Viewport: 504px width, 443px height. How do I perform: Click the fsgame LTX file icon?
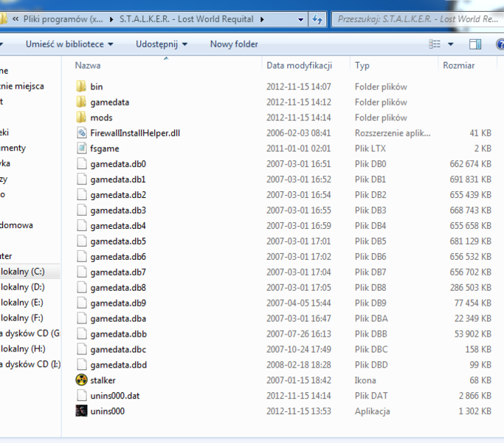[x=81, y=148]
